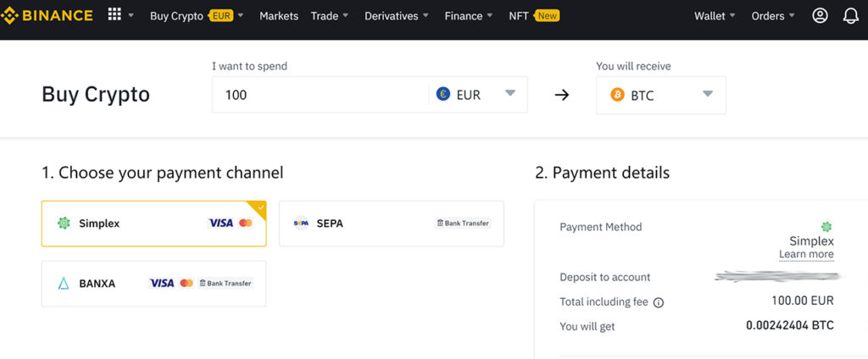The image size is (868, 359).
Task: Click the spend amount input field
Action: [322, 95]
